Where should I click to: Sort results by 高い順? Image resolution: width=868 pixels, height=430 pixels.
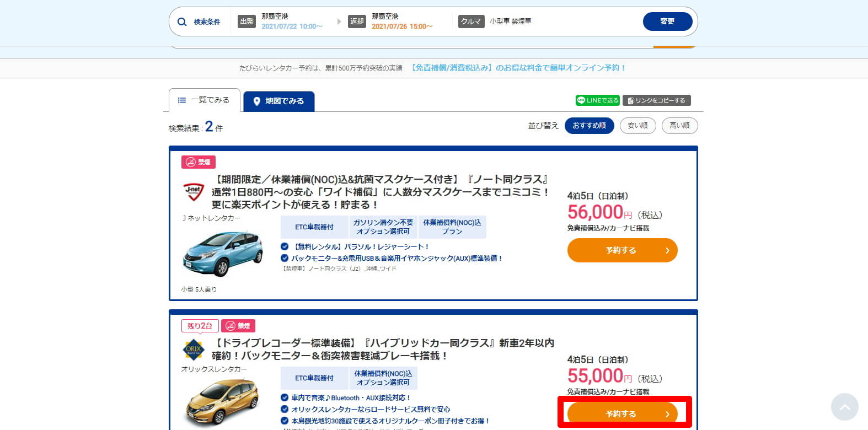(x=679, y=126)
